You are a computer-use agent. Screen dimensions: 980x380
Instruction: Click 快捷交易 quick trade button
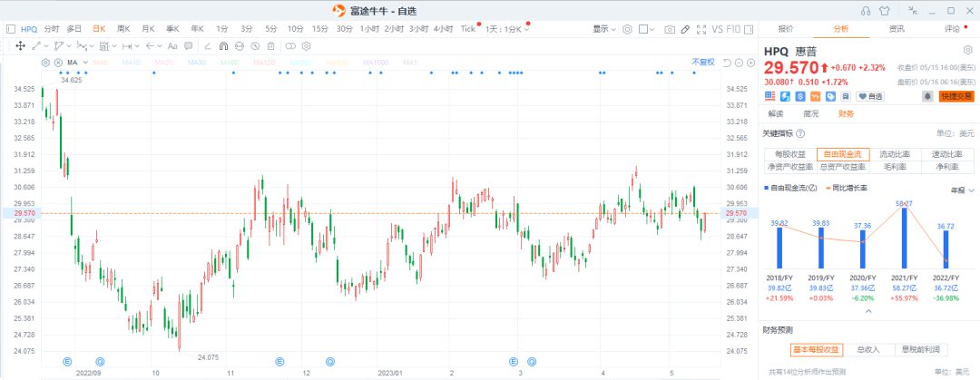[956, 96]
